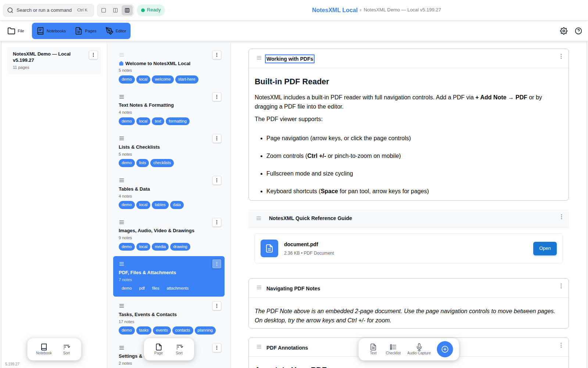Select the Notebooks tab
The height and width of the screenshot is (368, 588).
click(51, 31)
